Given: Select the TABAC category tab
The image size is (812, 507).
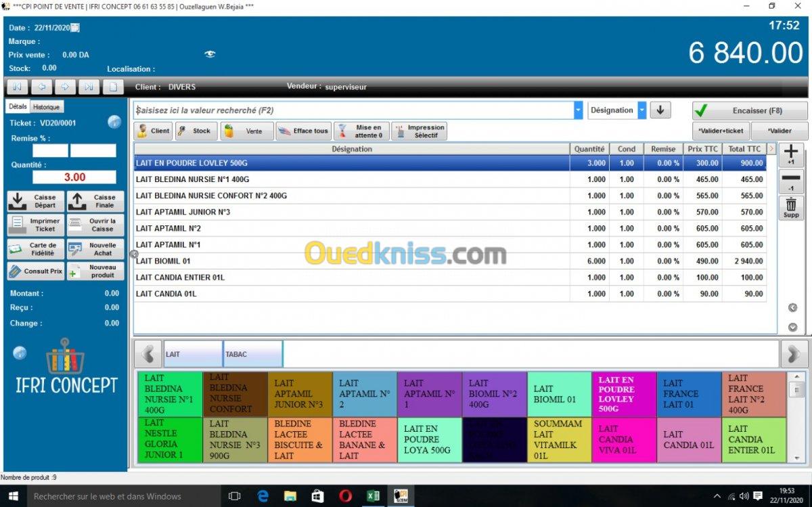Looking at the screenshot, I should click(252, 354).
